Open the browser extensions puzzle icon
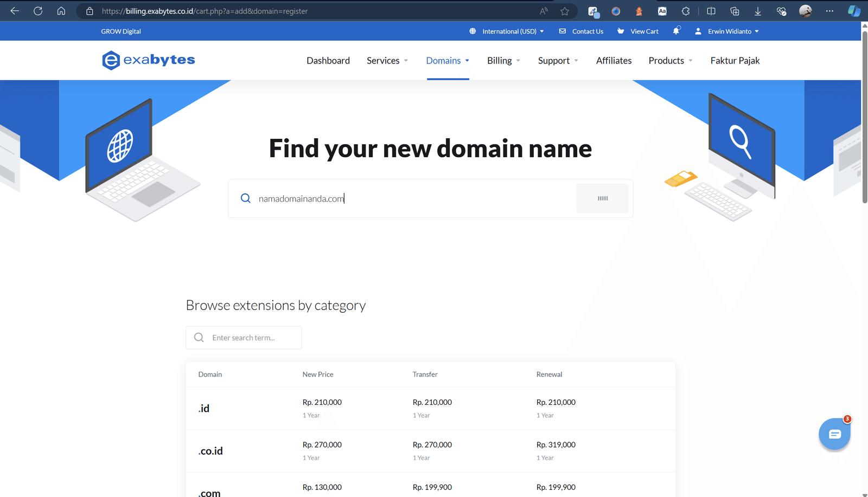The width and height of the screenshot is (868, 497). (686, 11)
